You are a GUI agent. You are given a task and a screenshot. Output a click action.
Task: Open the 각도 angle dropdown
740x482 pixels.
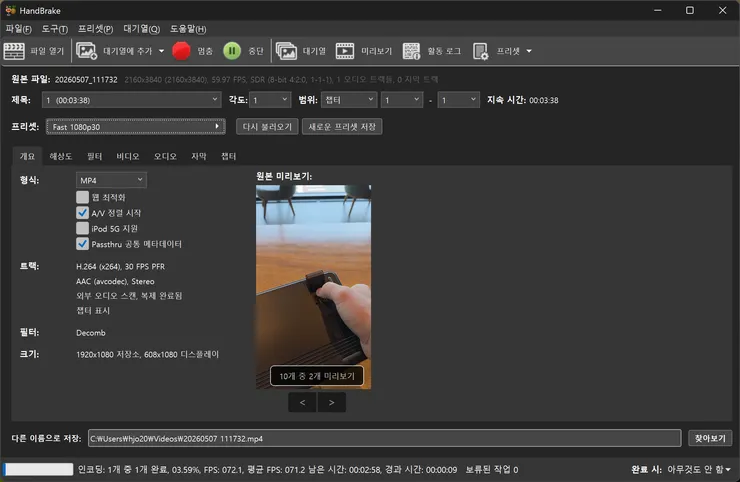tap(269, 100)
